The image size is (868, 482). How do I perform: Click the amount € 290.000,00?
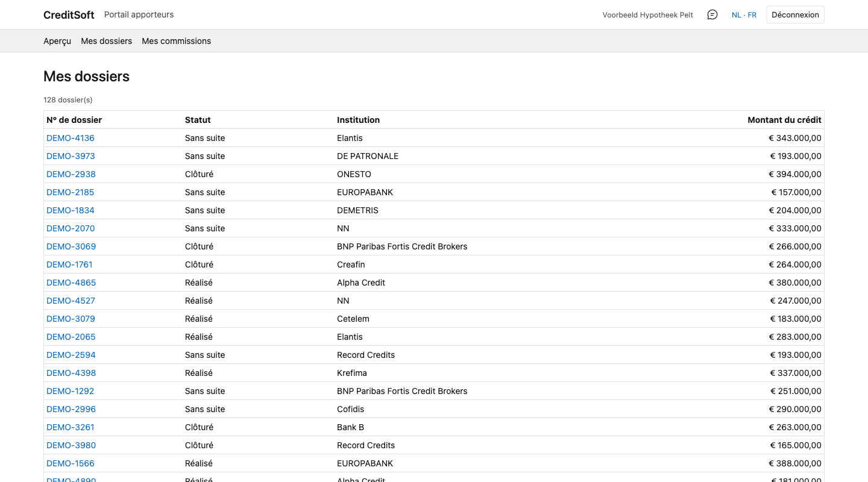[795, 409]
